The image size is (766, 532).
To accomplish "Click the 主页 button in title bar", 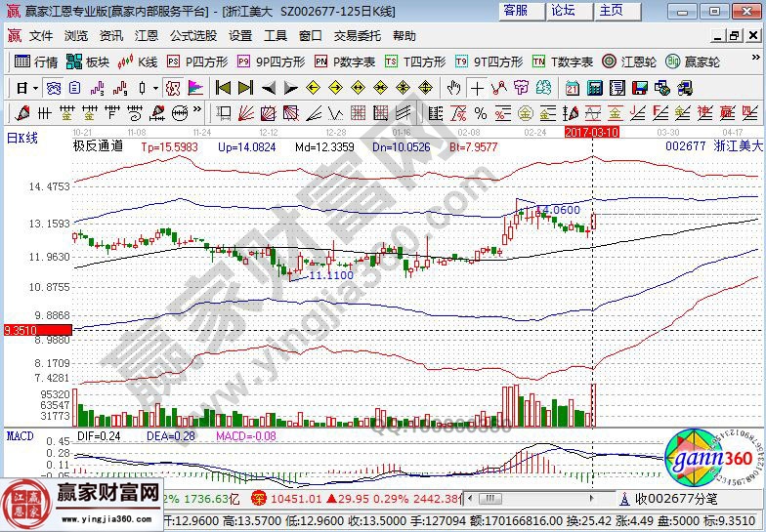I will coord(617,11).
